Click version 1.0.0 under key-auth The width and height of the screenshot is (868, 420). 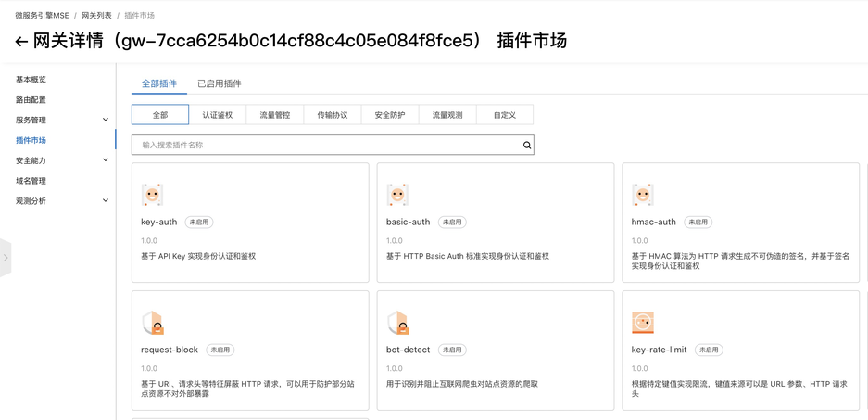tap(149, 240)
